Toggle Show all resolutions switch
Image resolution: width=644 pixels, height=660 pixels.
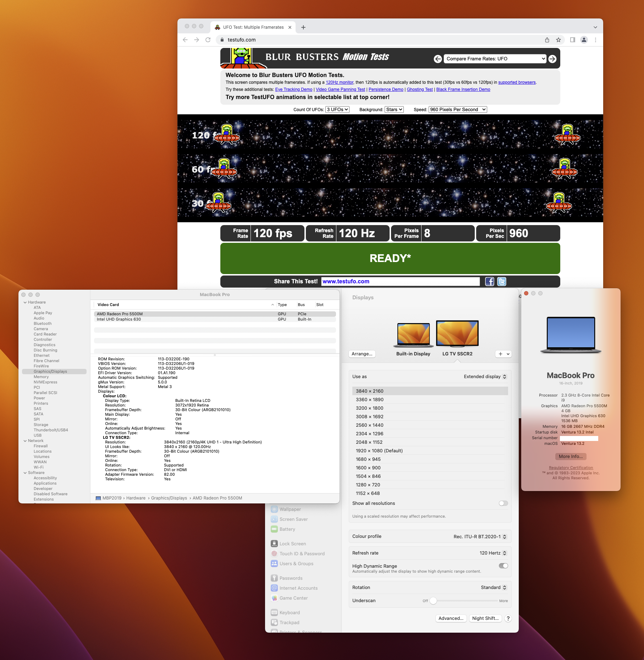[503, 503]
